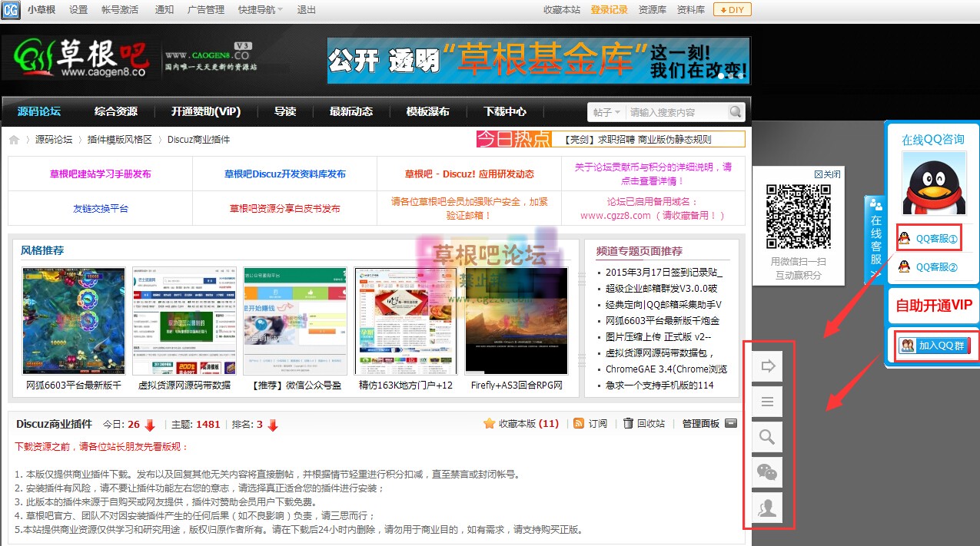
Task: Close the WeChat QR code popup
Action: pyautogui.click(x=827, y=174)
